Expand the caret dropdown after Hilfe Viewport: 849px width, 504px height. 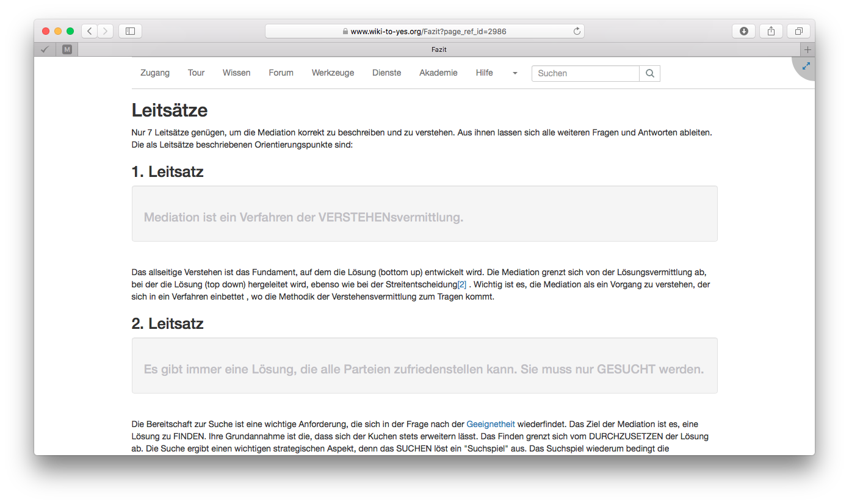point(515,73)
